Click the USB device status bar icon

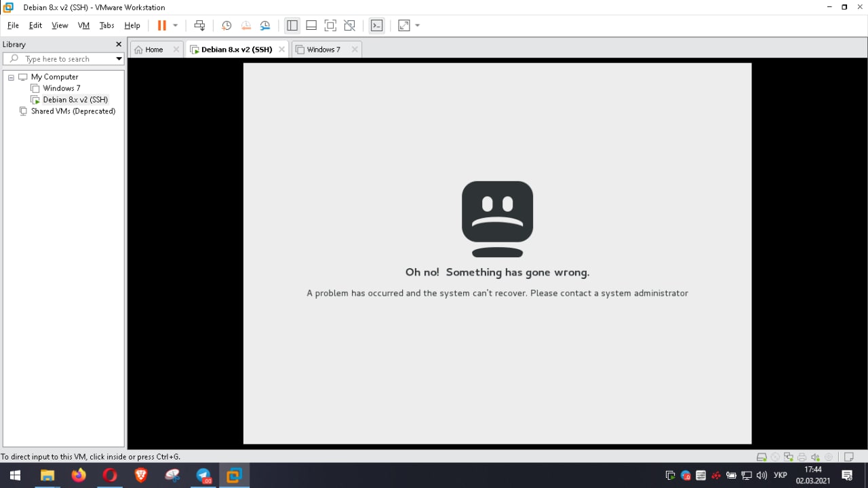(829, 457)
